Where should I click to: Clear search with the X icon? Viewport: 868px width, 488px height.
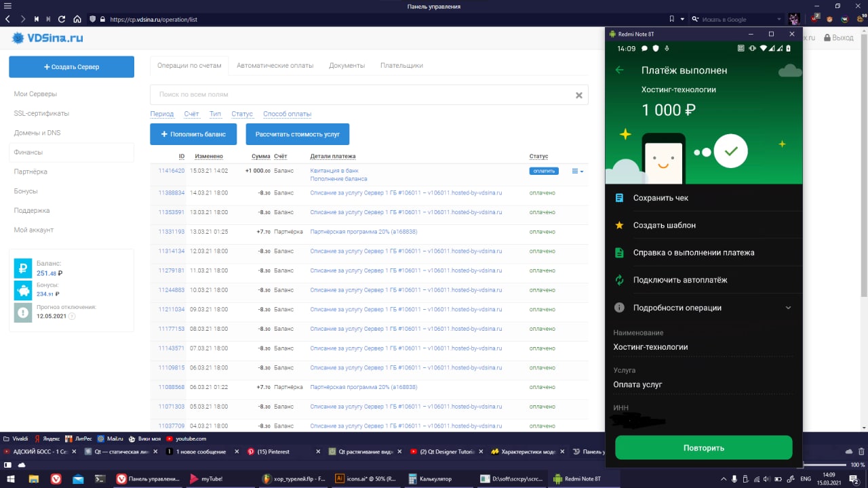click(x=579, y=96)
